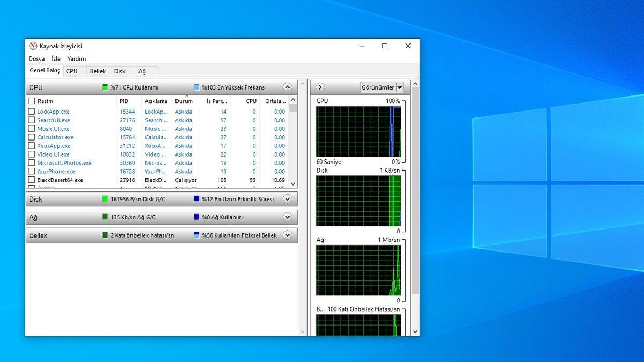Click the blue En Yüksek Frekans icon
Viewport: 644px width, 362px height.
coord(197,87)
